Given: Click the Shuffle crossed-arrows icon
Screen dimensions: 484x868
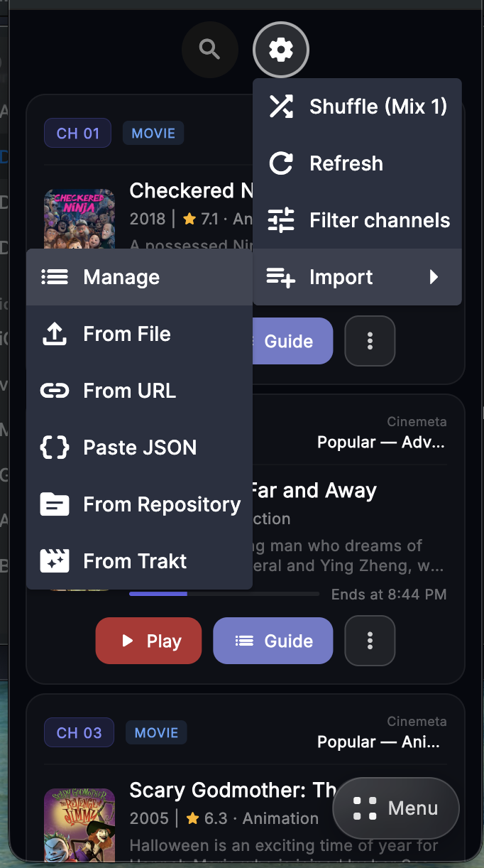Looking at the screenshot, I should coord(282,107).
